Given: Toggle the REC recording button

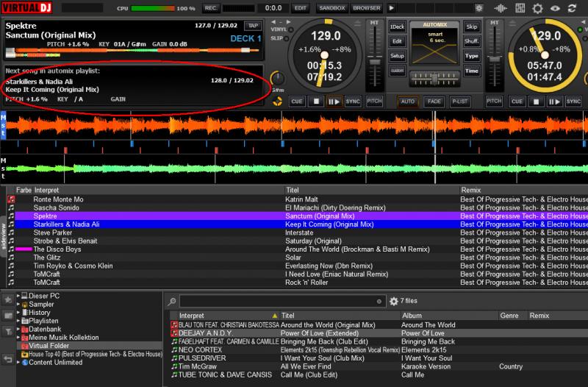Looking at the screenshot, I should point(211,8).
